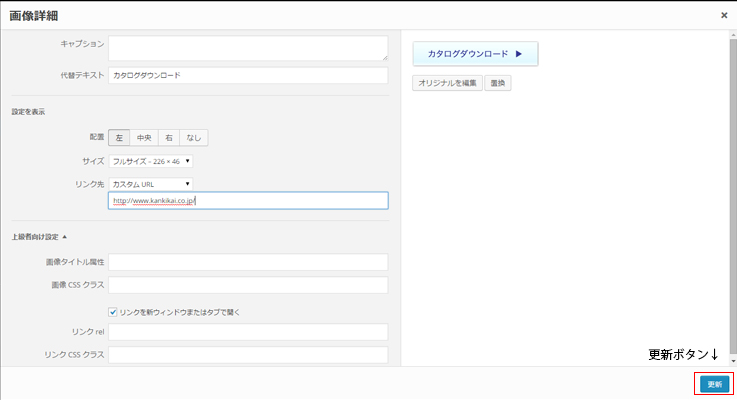The height and width of the screenshot is (400, 737).
Task: Click the 代替テキスト input field
Action: point(248,75)
